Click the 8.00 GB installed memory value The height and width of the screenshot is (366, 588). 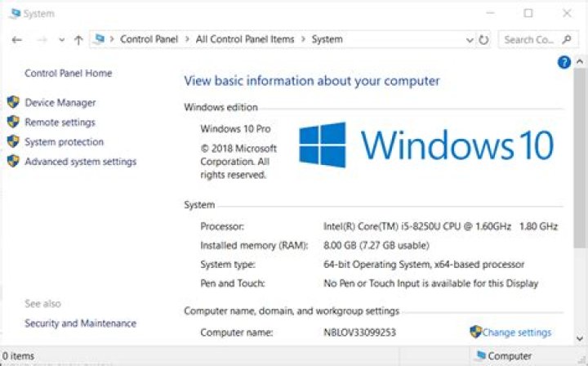[x=376, y=246]
